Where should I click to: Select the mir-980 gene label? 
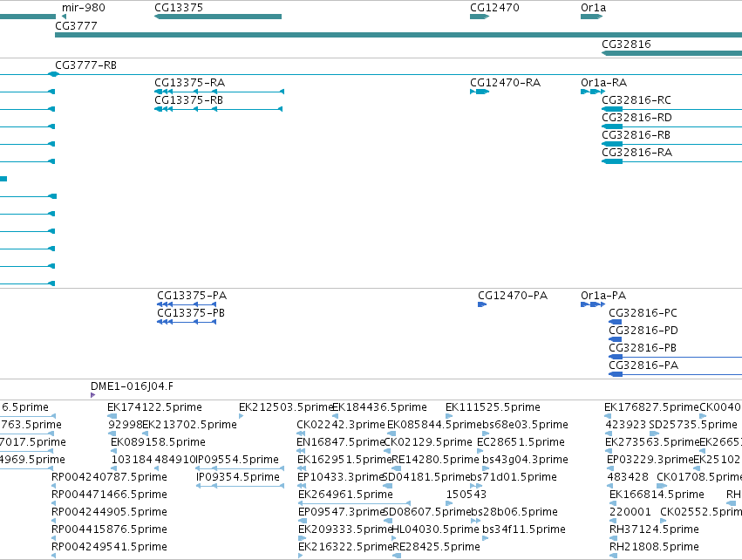point(84,8)
